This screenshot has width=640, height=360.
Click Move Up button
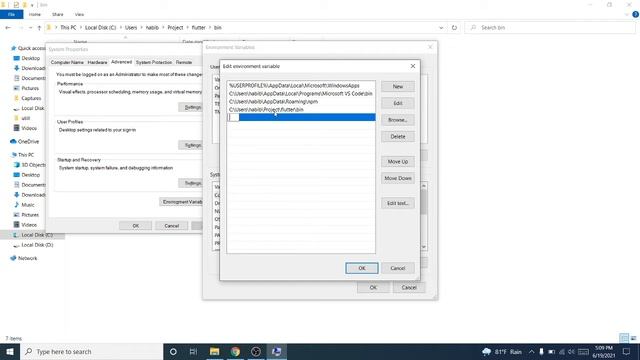point(398,162)
